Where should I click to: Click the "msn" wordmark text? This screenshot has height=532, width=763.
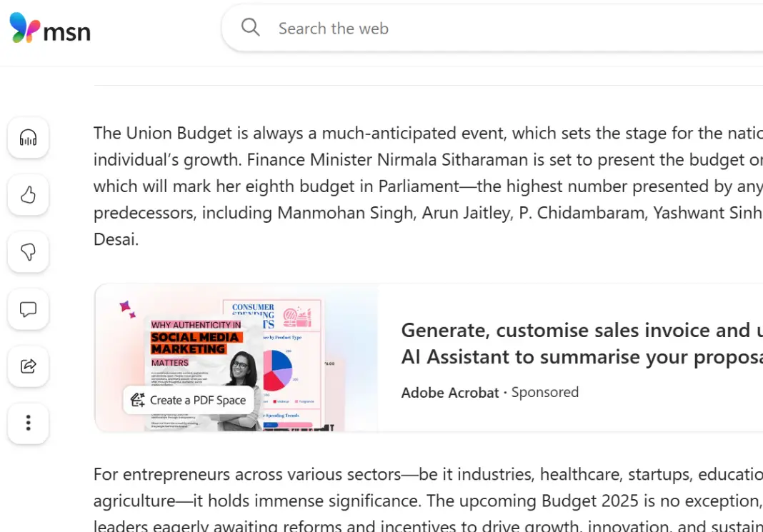pos(67,31)
